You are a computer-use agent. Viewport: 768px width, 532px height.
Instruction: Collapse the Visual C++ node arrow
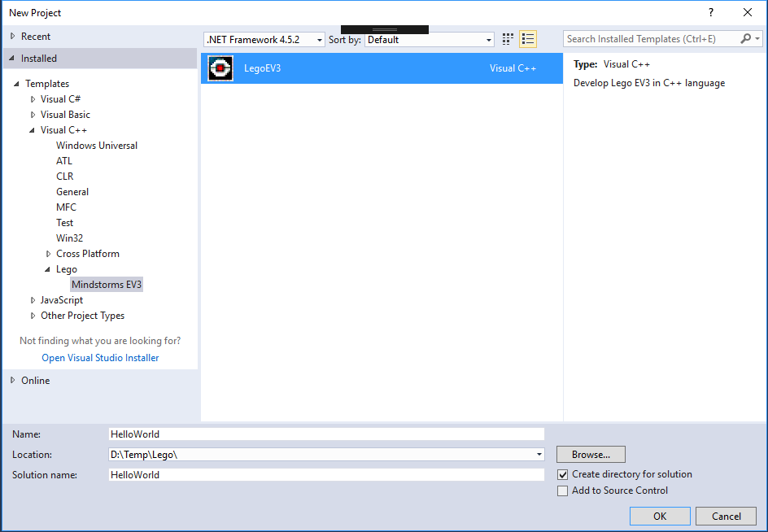32,130
